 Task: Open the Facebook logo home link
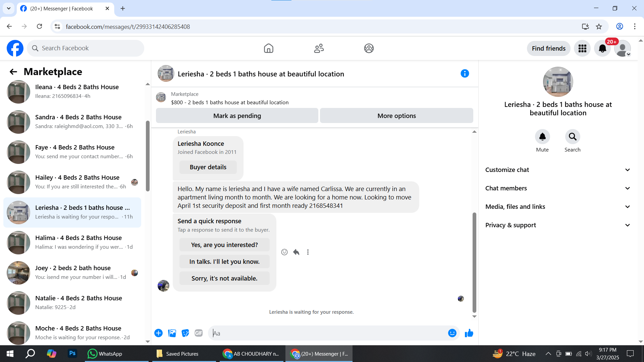[15, 48]
